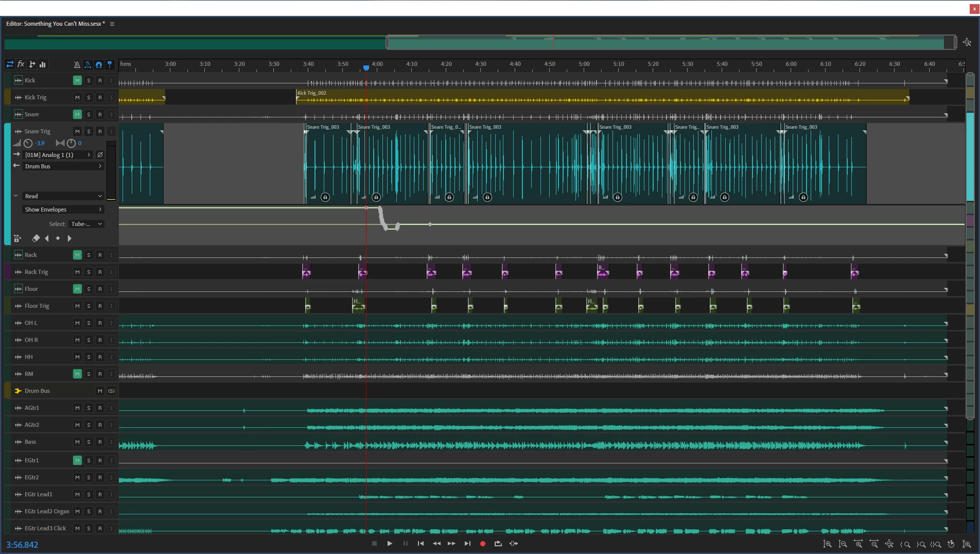Zoom out amplitude vertically
Image resolution: width=980 pixels, height=554 pixels.
[843, 544]
